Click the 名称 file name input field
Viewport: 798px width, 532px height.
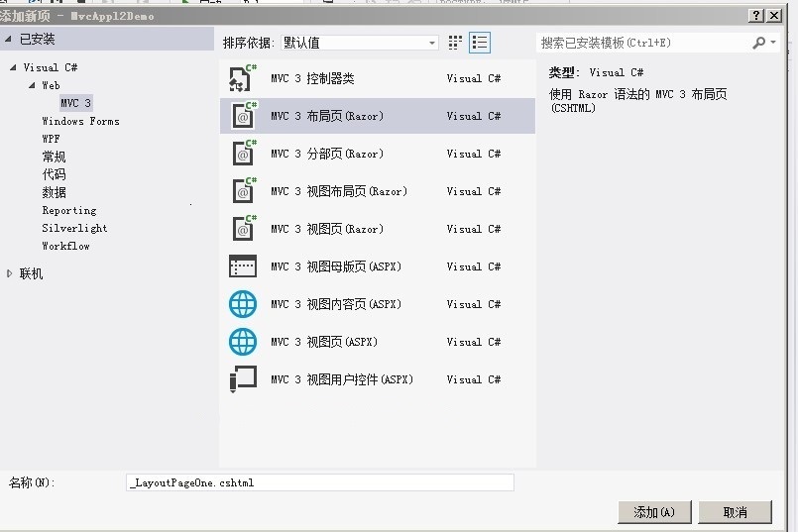coord(320,482)
